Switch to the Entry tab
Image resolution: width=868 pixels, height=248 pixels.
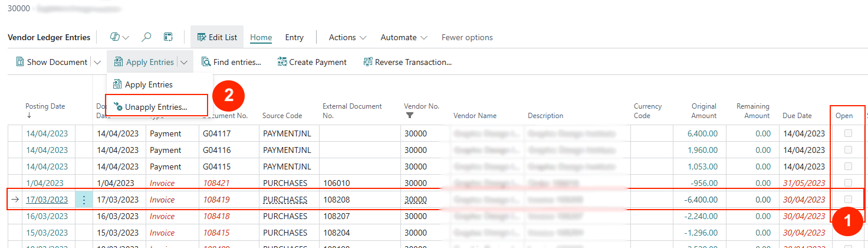point(294,37)
